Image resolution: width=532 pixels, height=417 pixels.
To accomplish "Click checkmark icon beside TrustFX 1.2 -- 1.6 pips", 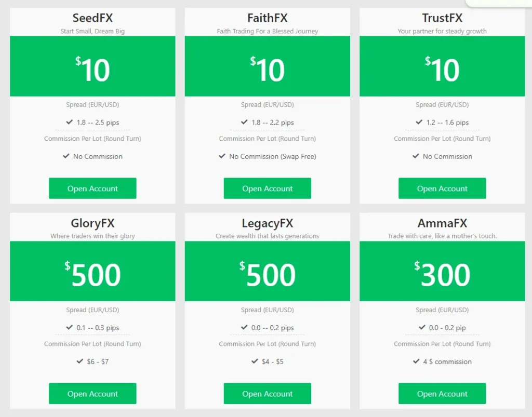I will tap(419, 122).
